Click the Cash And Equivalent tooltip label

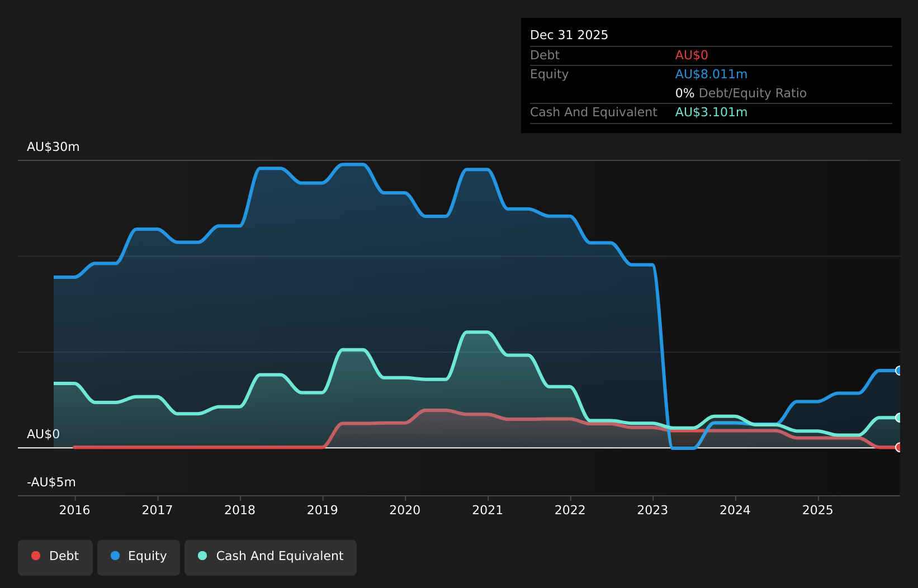tap(594, 112)
